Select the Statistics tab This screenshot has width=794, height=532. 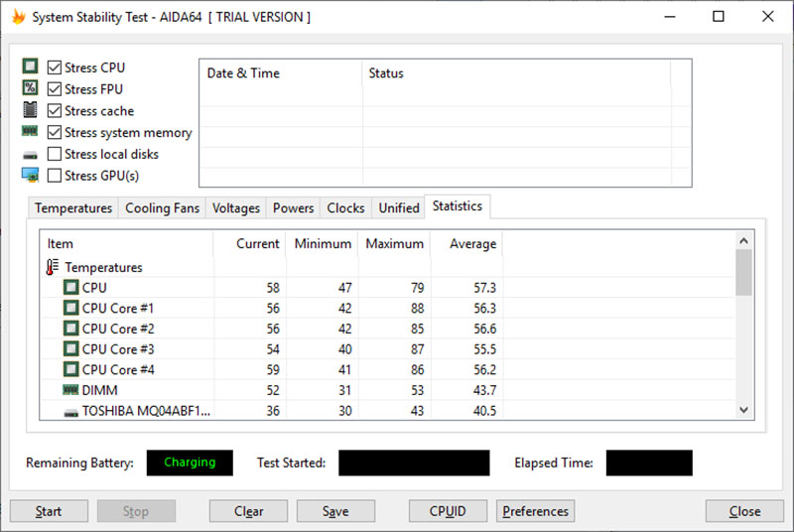[458, 206]
